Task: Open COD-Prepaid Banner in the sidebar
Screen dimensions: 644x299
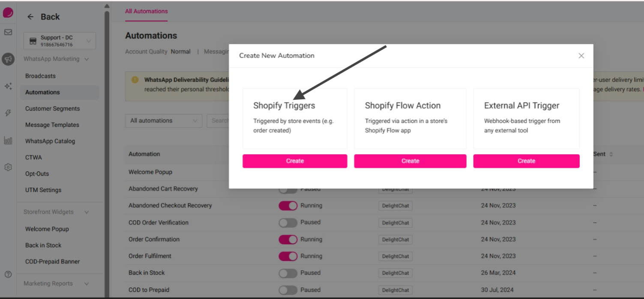Action: pyautogui.click(x=52, y=262)
